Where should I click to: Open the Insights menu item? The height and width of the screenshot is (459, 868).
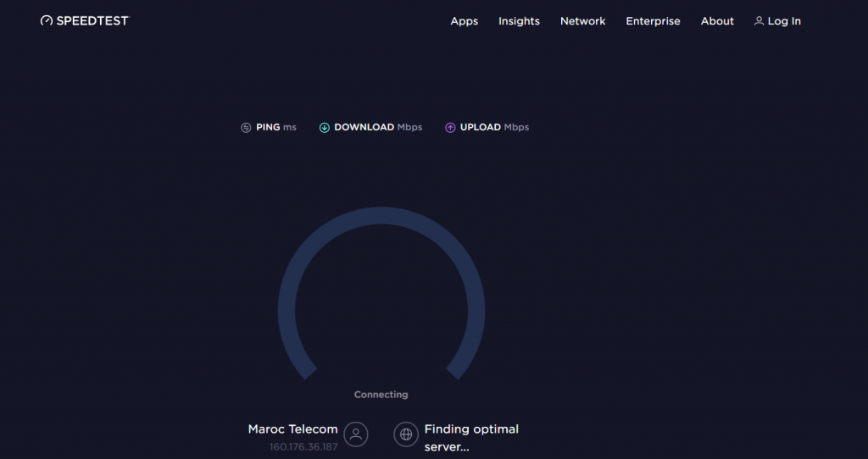coord(519,21)
